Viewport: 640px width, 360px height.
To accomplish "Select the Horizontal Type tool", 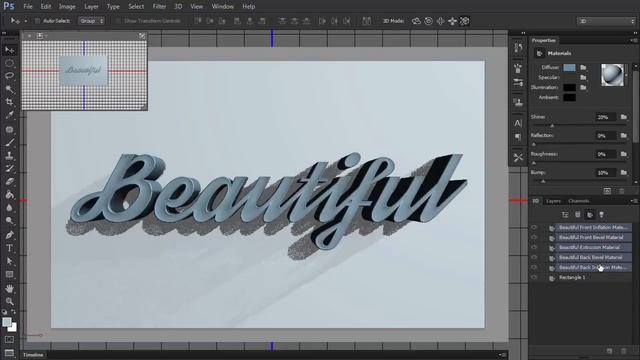I will tap(9, 248).
